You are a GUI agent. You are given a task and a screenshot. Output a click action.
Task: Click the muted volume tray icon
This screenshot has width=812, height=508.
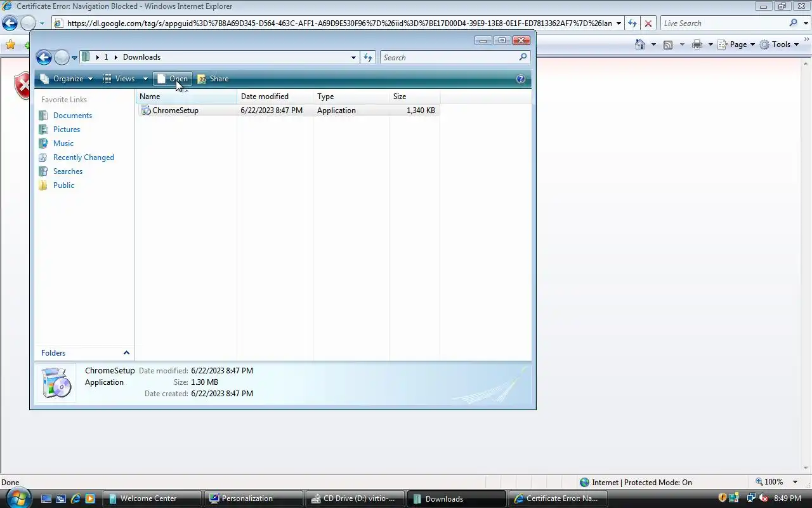[763, 498]
